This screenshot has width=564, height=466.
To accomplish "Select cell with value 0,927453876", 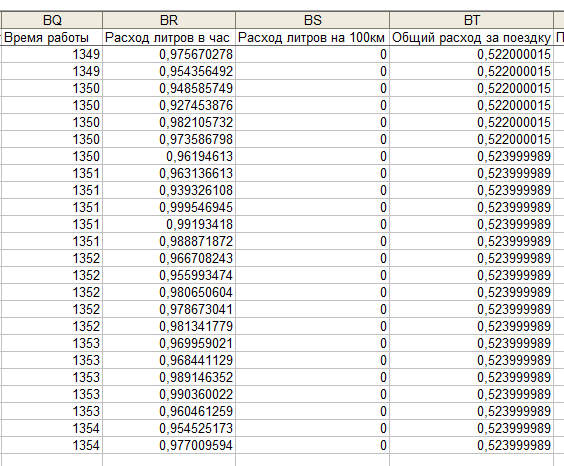I will [169, 105].
